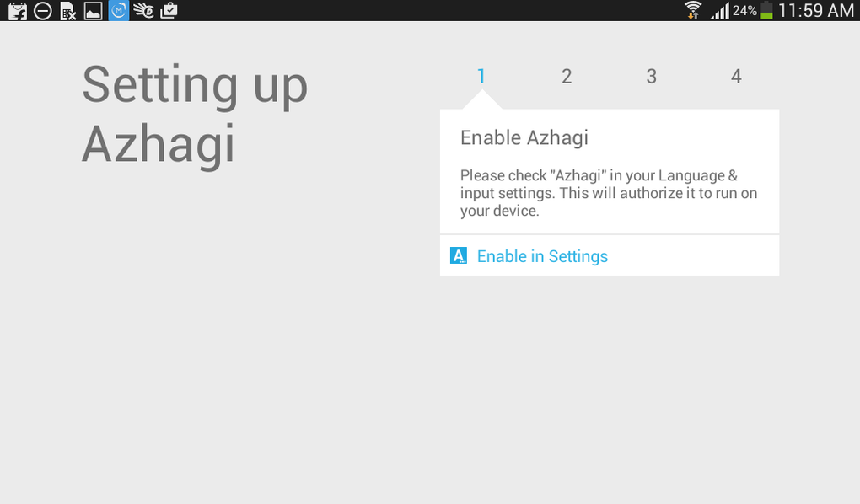Image resolution: width=860 pixels, height=504 pixels.
Task: Select the do-not-disturb circle notification icon
Action: coord(42,11)
